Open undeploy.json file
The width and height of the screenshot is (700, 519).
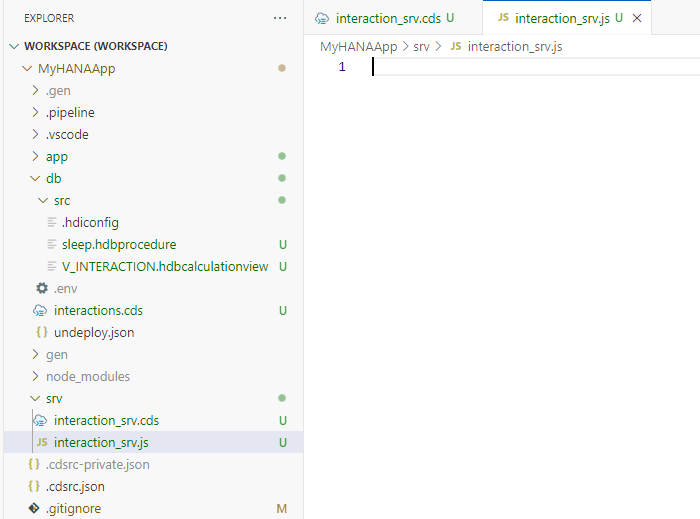click(94, 332)
